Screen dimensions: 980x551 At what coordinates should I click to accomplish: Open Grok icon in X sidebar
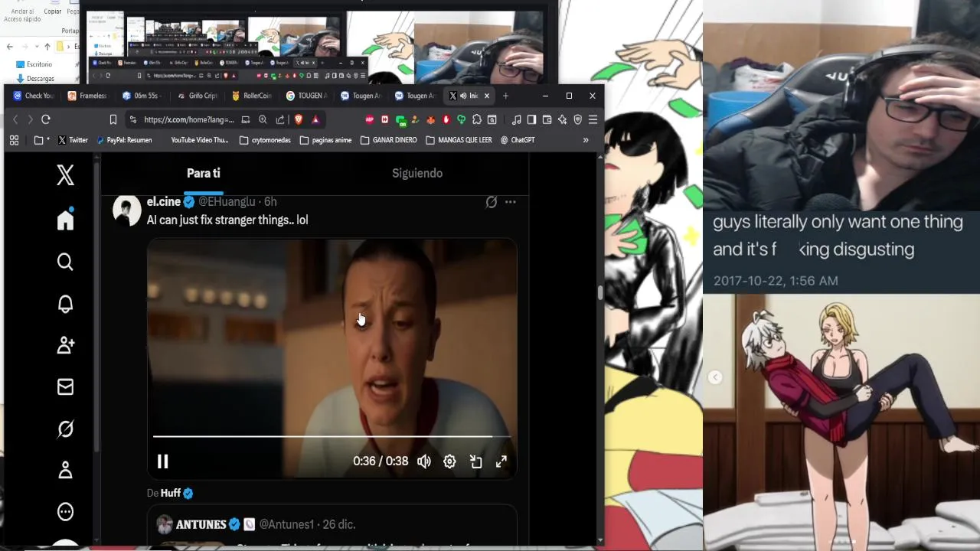point(65,429)
